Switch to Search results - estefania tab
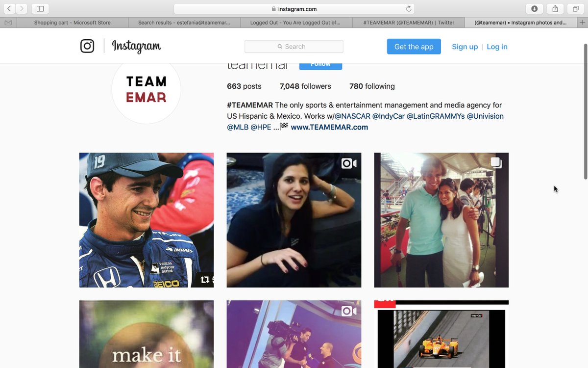The height and width of the screenshot is (368, 588). 184,23
